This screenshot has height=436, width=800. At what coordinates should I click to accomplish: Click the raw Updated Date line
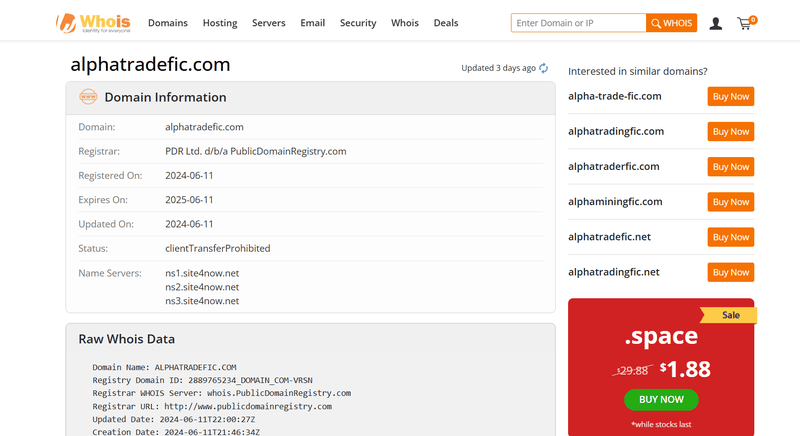coord(173,420)
